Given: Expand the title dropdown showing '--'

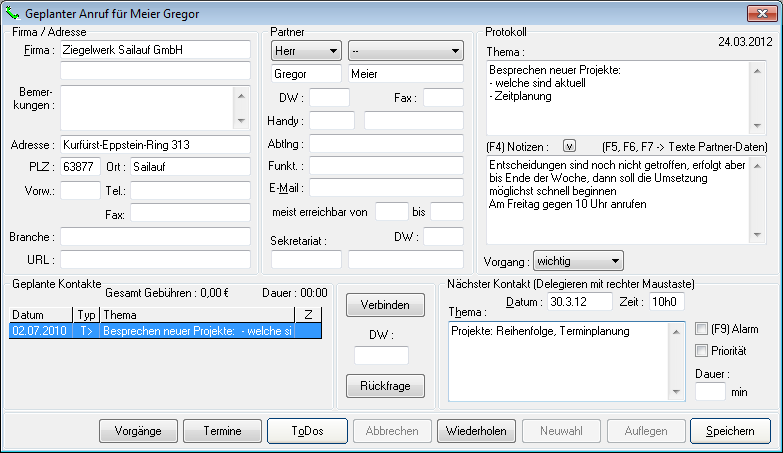Looking at the screenshot, I should (405, 50).
